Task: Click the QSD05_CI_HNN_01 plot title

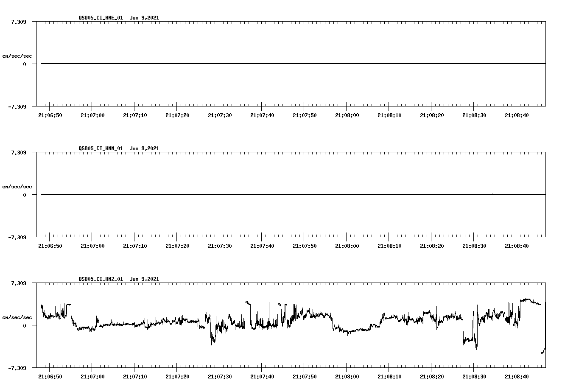Action: click(x=119, y=148)
